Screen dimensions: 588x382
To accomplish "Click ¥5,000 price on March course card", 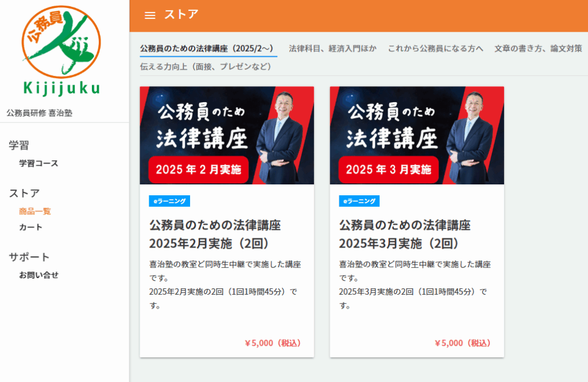I will [462, 343].
